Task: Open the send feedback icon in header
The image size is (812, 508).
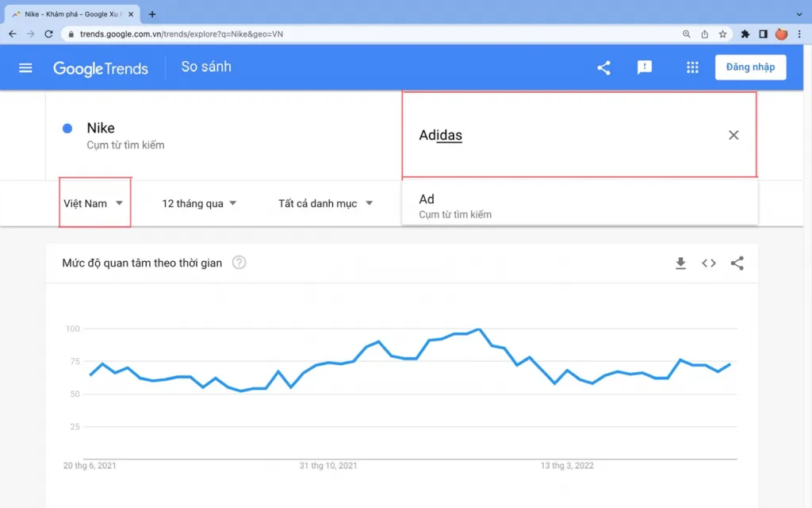Action: [644, 68]
